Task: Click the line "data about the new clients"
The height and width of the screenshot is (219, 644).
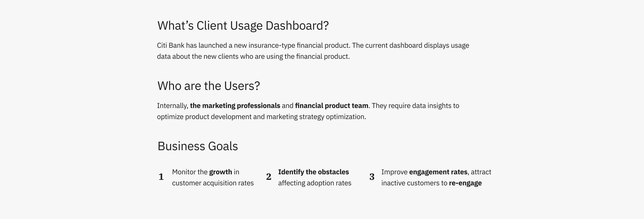Action: coord(253,56)
